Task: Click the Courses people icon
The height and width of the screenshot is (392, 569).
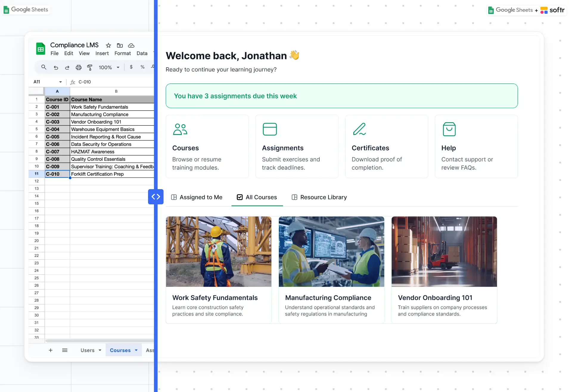Action: tap(180, 129)
